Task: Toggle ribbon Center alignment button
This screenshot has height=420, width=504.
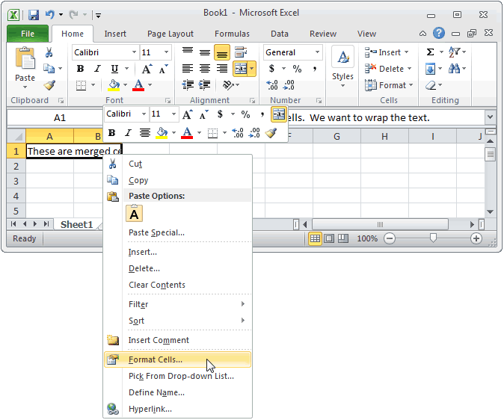Action: (x=204, y=69)
